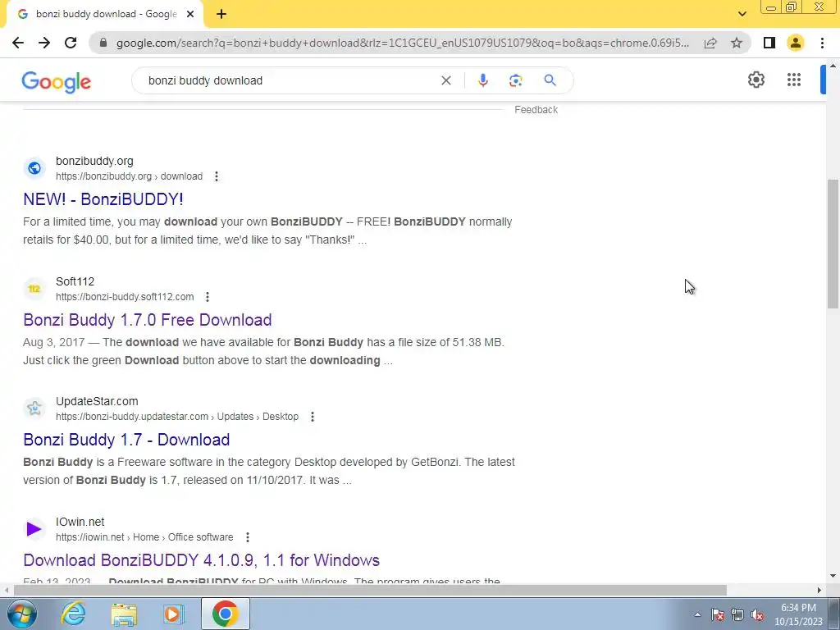Open the Windows Start menu
This screenshot has height=630, width=840.
[21, 614]
